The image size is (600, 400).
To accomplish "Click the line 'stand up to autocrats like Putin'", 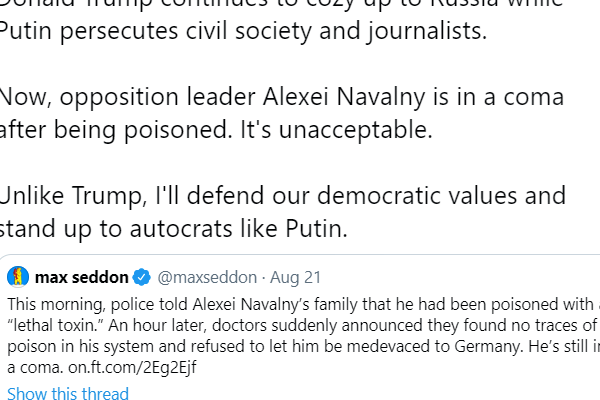I will pos(175,228).
